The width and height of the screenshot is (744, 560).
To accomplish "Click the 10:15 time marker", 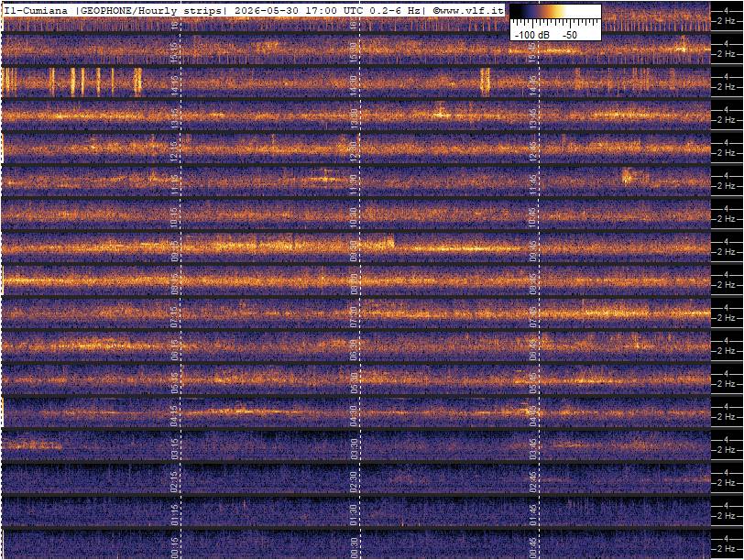I will pyautogui.click(x=175, y=217).
